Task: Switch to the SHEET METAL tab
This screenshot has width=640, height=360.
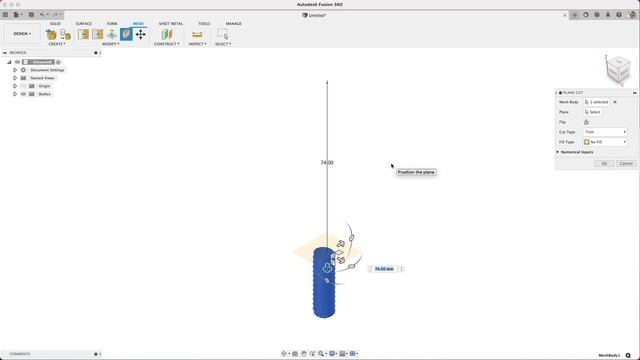Action: (171, 24)
